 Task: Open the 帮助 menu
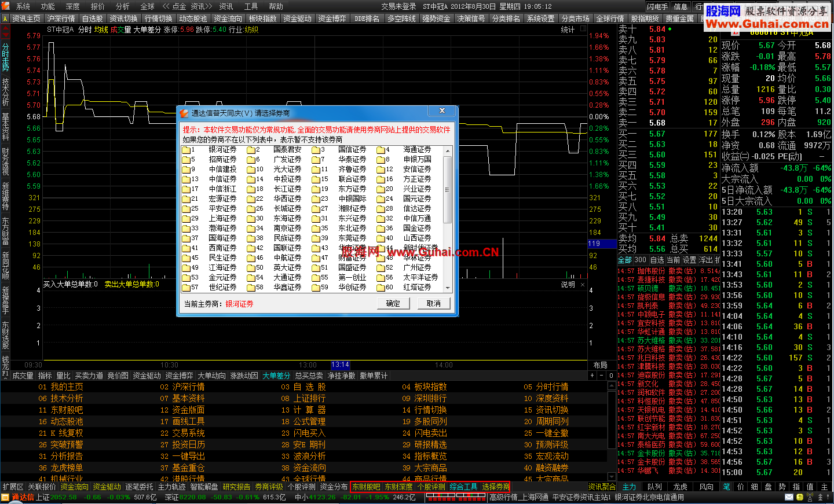[x=276, y=6]
